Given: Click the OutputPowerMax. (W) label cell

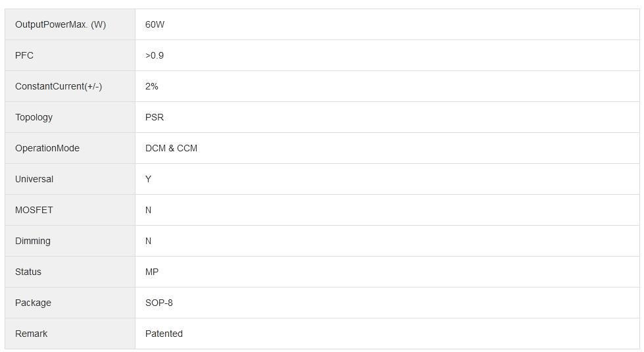Looking at the screenshot, I should pos(61,24).
